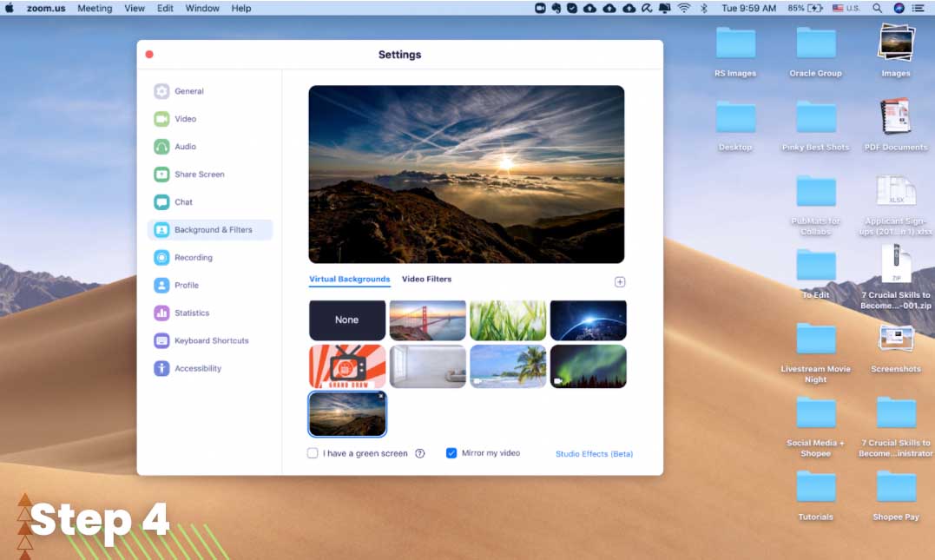Click the green screen help question icon
Screen dimensions: 935x560
[420, 453]
